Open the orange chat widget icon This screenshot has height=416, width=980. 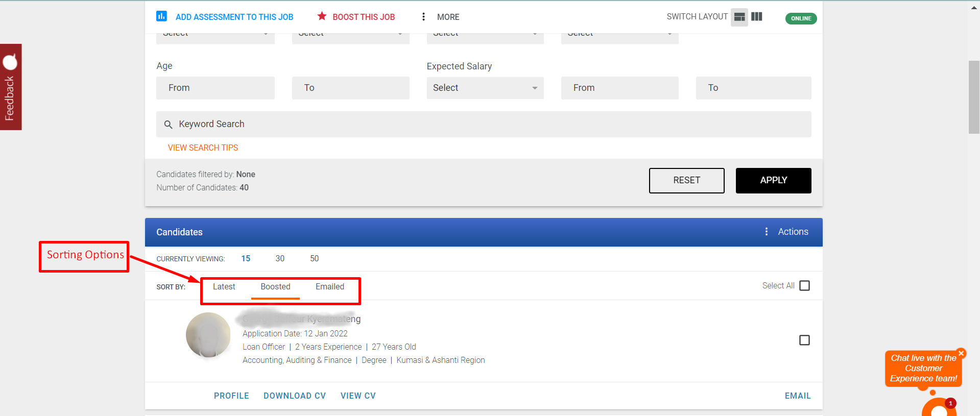939,408
